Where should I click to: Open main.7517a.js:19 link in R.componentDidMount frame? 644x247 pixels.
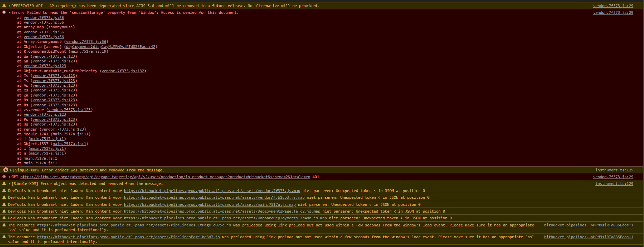[x=88, y=52]
